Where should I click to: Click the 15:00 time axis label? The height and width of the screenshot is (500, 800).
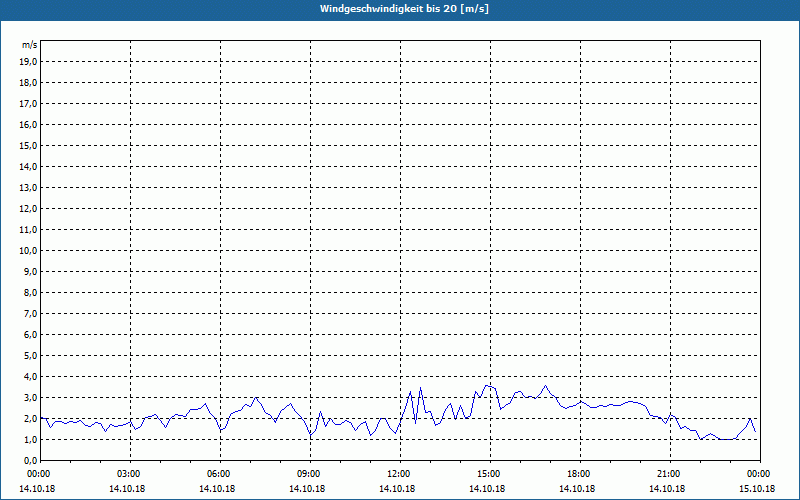point(489,474)
